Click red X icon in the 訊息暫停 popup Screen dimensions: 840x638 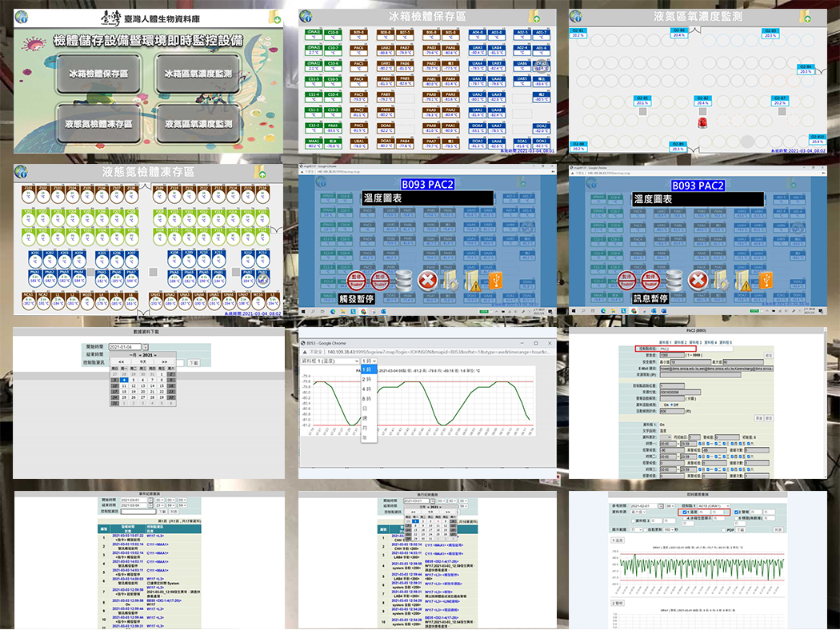click(698, 280)
